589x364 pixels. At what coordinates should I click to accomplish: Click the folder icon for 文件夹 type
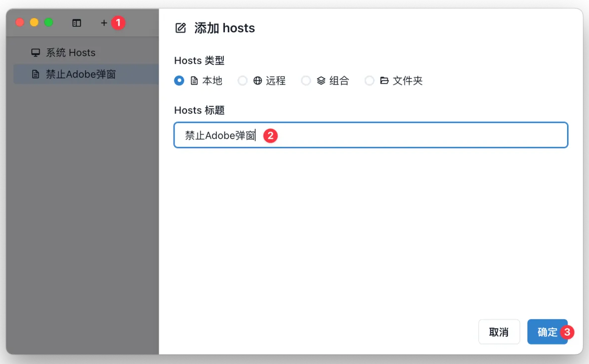384,81
